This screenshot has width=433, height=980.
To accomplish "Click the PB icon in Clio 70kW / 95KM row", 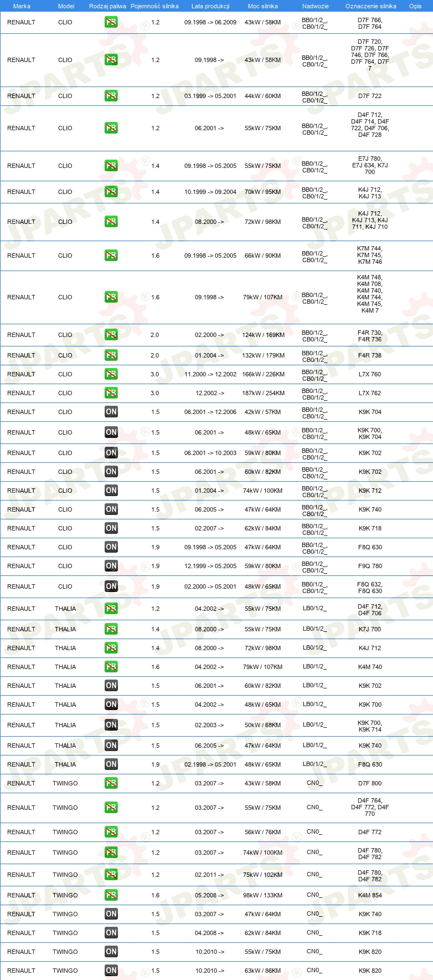I will tap(111, 192).
